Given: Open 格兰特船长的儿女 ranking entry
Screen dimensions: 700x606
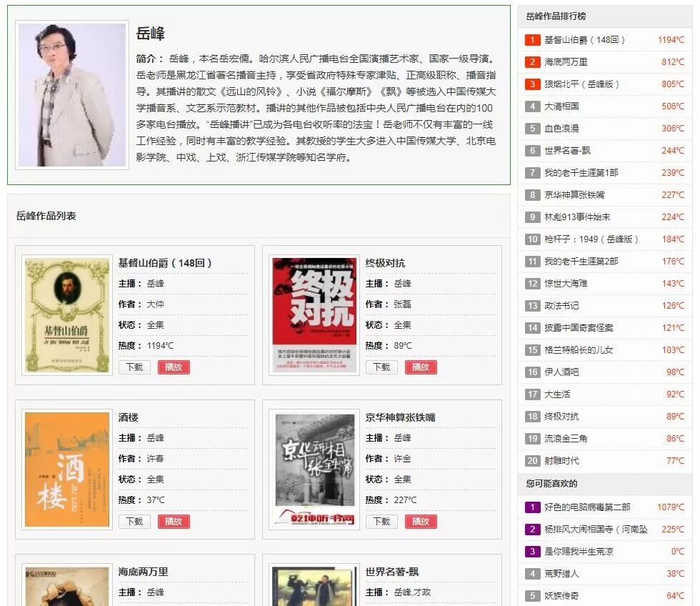Looking at the screenshot, I should (579, 350).
